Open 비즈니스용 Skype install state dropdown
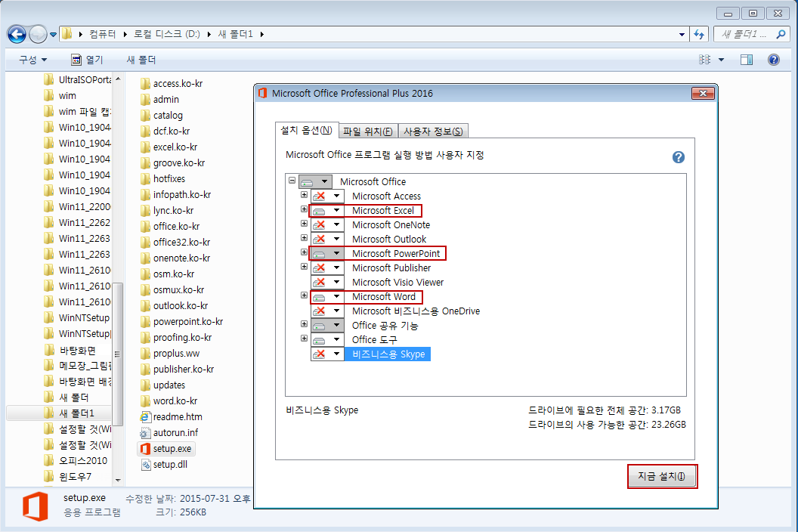 pyautogui.click(x=328, y=354)
